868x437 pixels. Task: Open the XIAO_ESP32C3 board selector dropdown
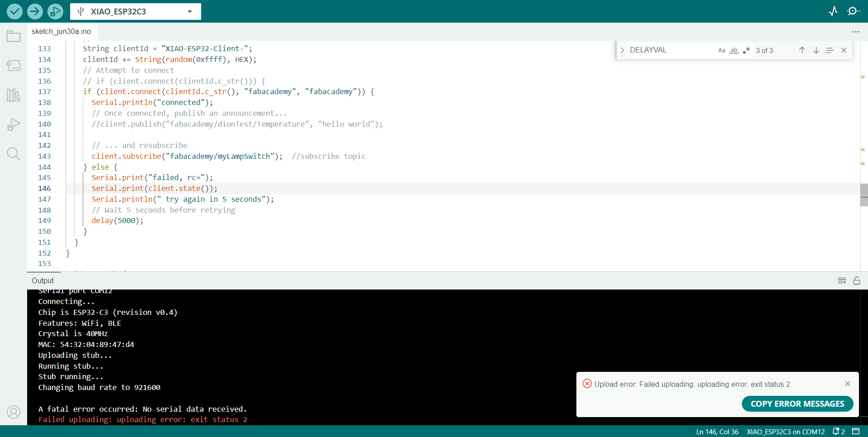coord(136,11)
